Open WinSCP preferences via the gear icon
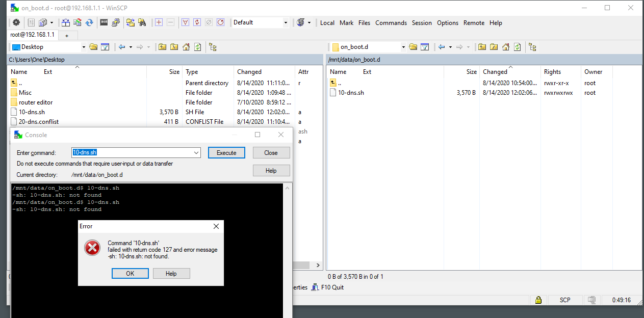 coord(16,23)
